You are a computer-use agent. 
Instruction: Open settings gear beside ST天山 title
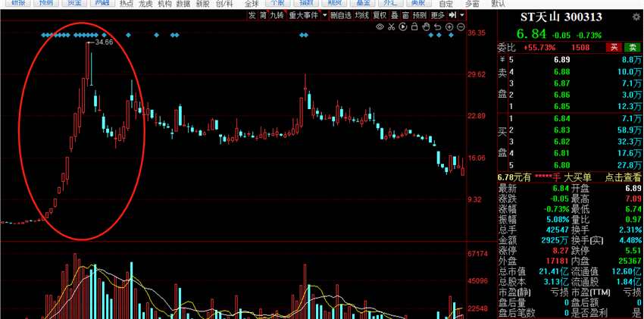click(637, 17)
